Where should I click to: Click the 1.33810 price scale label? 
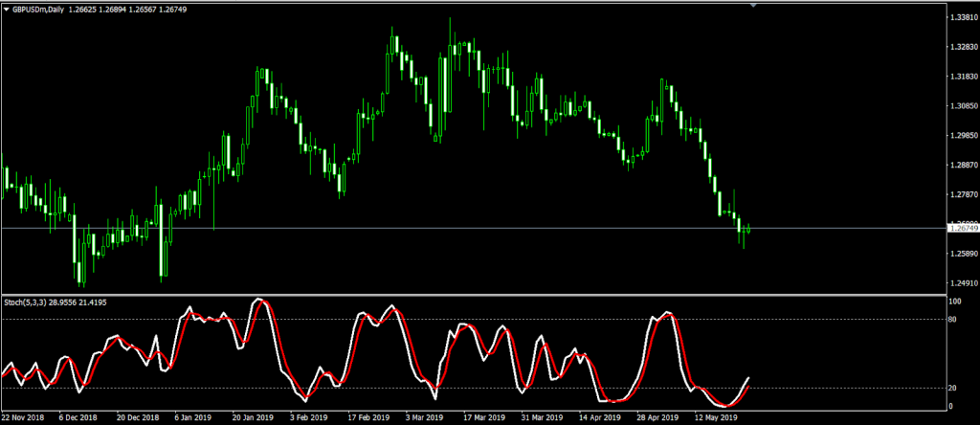coord(963,17)
